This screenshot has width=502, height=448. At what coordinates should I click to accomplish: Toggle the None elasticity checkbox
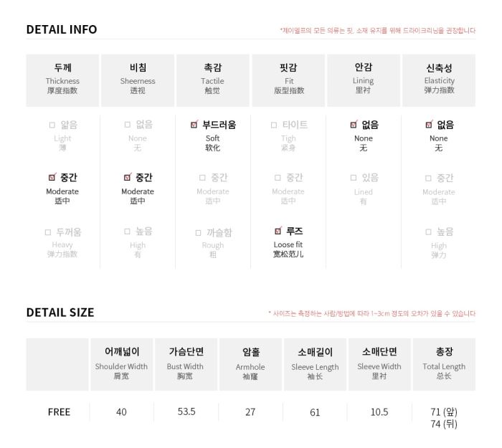tap(429, 124)
